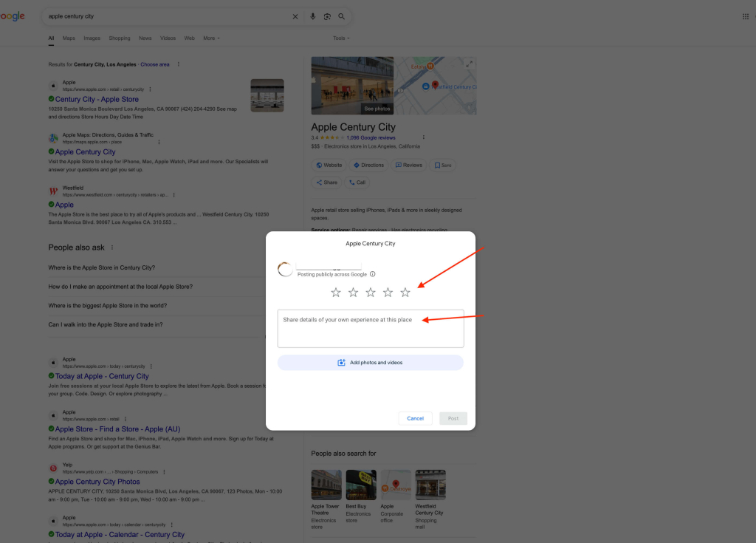
Task: Switch to the News tab
Action: (145, 38)
